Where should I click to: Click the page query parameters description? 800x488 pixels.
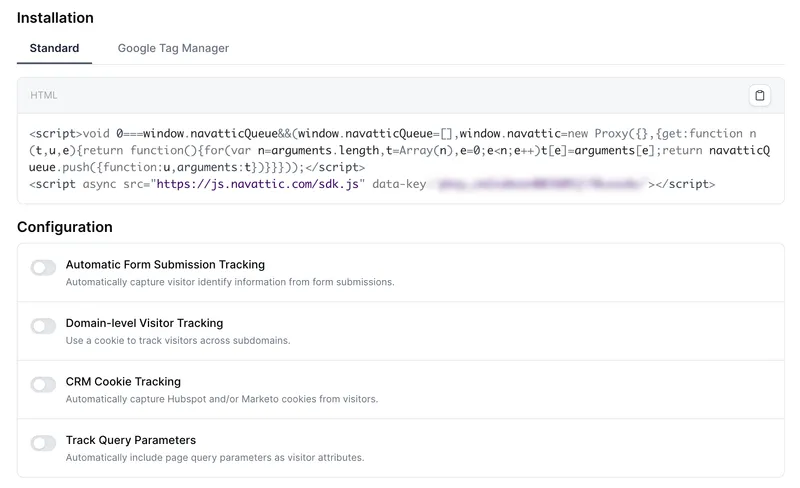click(x=214, y=458)
